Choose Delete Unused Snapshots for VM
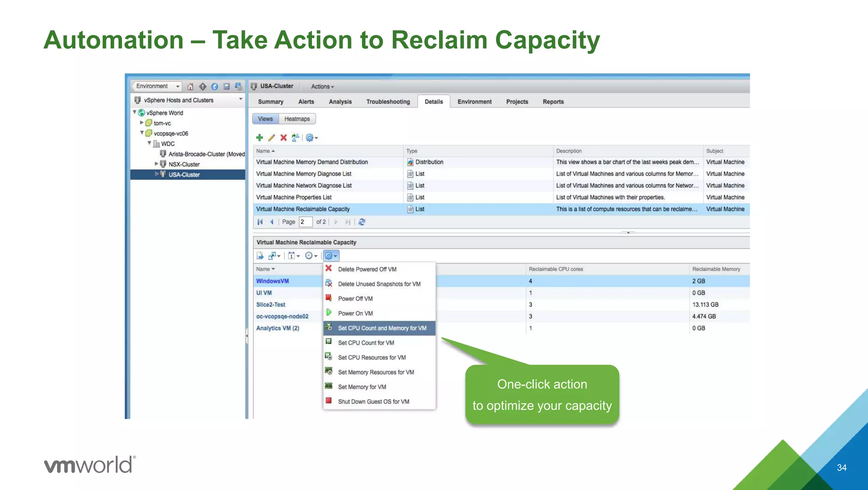The height and width of the screenshot is (490, 868). 379,284
